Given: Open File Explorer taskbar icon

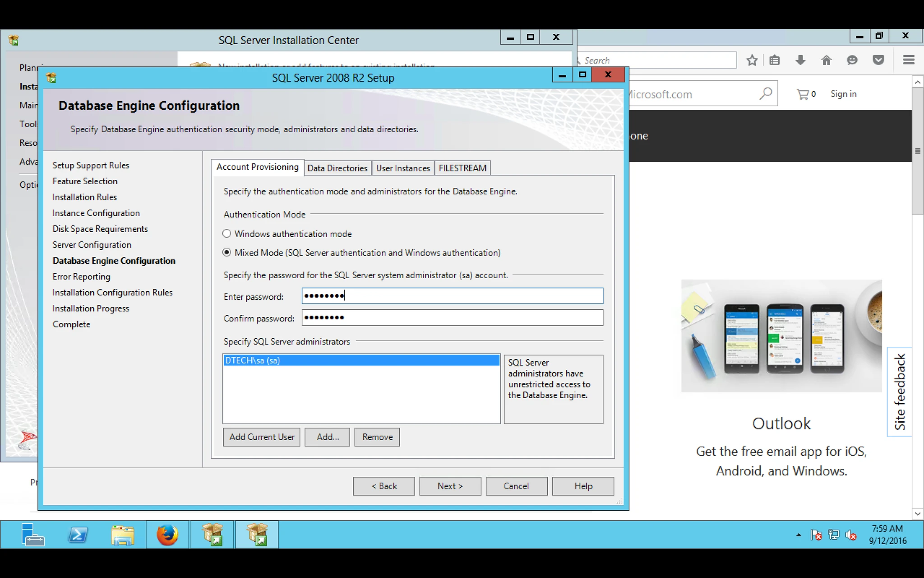Looking at the screenshot, I should click(122, 535).
